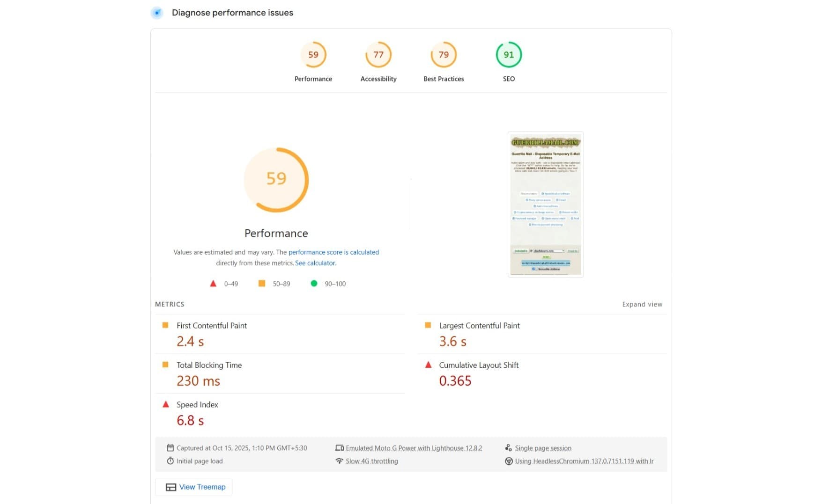
Task: Click the red triangle beside Speed Index
Action: 165,404
